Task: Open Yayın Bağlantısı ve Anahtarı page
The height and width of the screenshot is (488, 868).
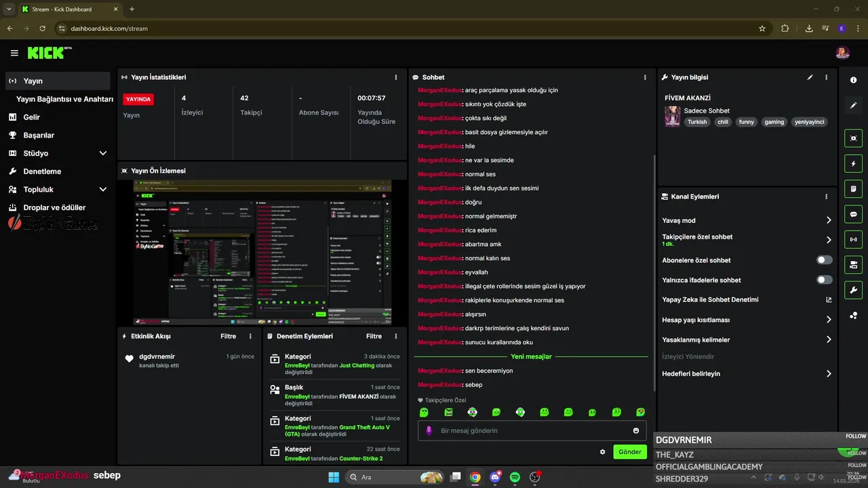Action: click(64, 99)
